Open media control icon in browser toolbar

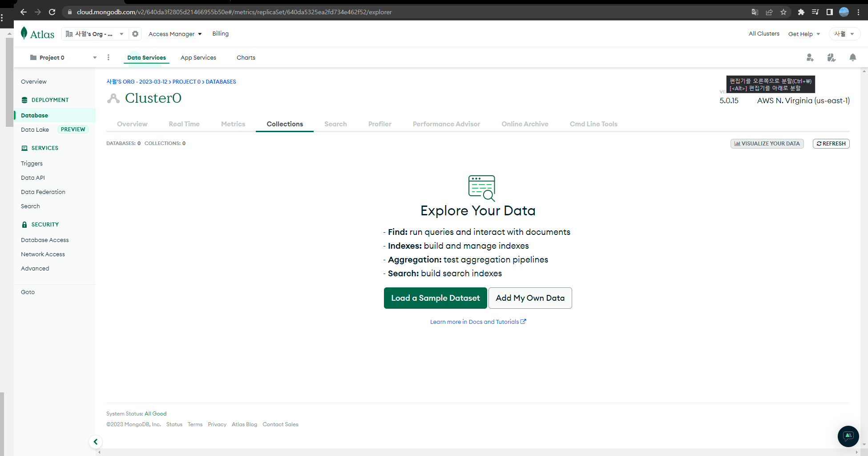[x=815, y=12]
